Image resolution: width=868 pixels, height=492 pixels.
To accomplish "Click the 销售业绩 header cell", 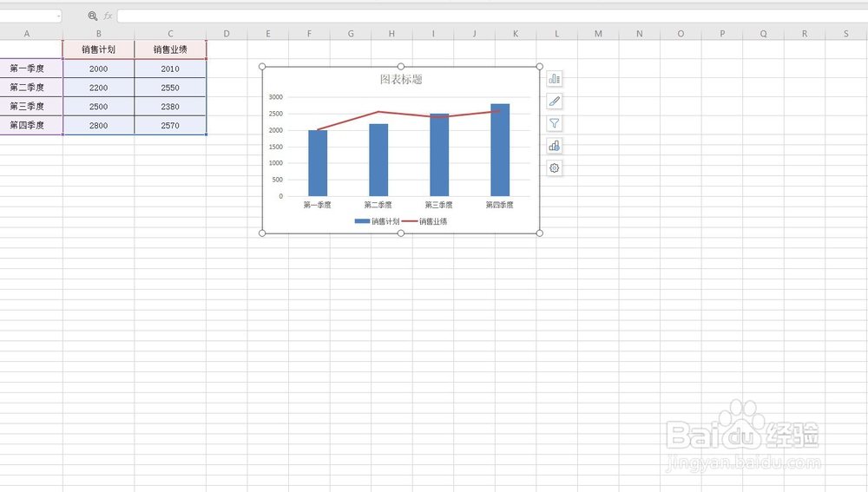I will click(170, 49).
